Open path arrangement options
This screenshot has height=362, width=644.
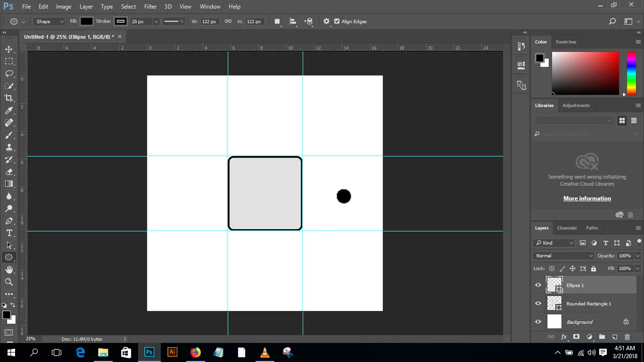[309, 21]
